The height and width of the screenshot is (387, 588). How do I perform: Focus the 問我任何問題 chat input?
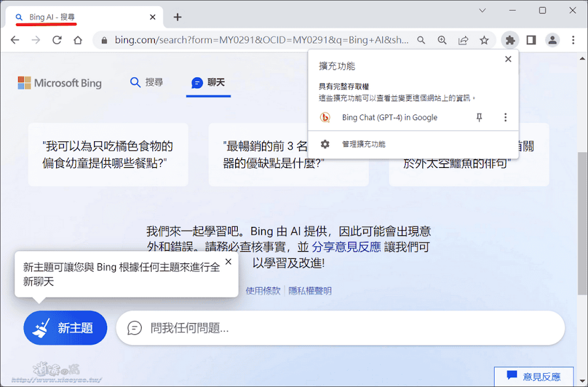[340, 328]
